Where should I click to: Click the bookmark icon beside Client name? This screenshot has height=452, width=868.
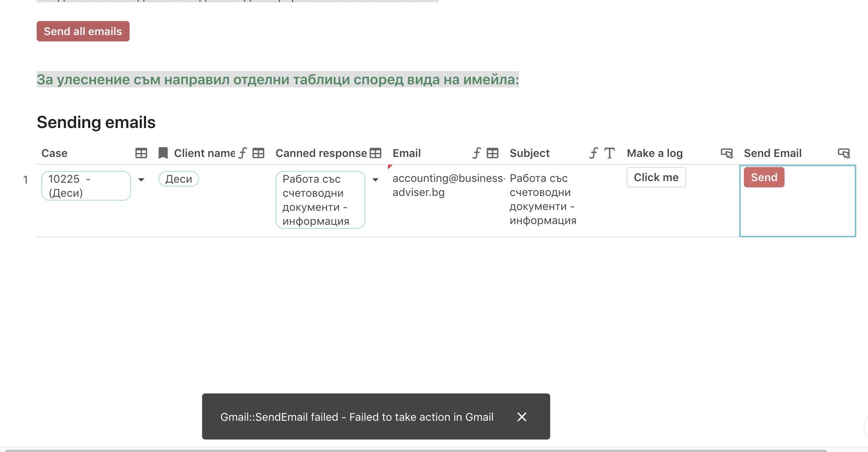coord(163,153)
